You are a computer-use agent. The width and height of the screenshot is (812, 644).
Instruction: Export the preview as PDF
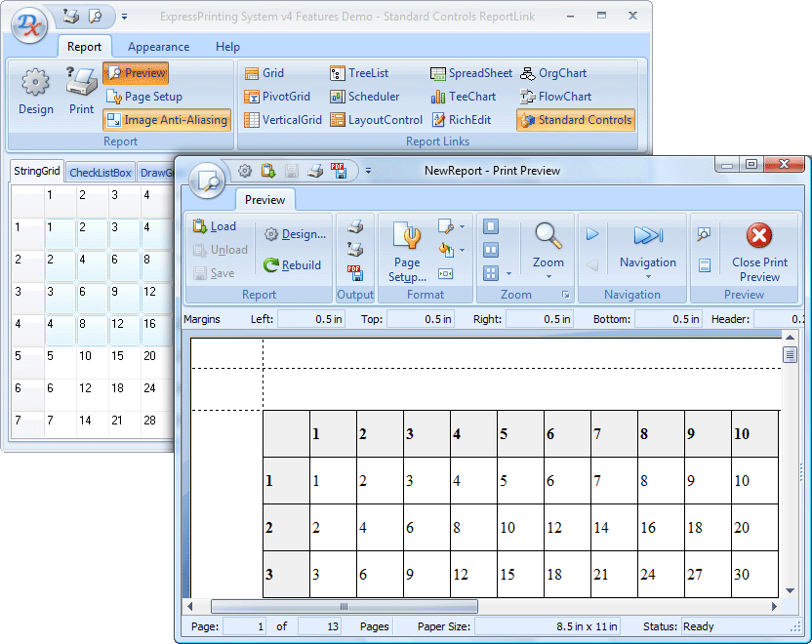353,272
